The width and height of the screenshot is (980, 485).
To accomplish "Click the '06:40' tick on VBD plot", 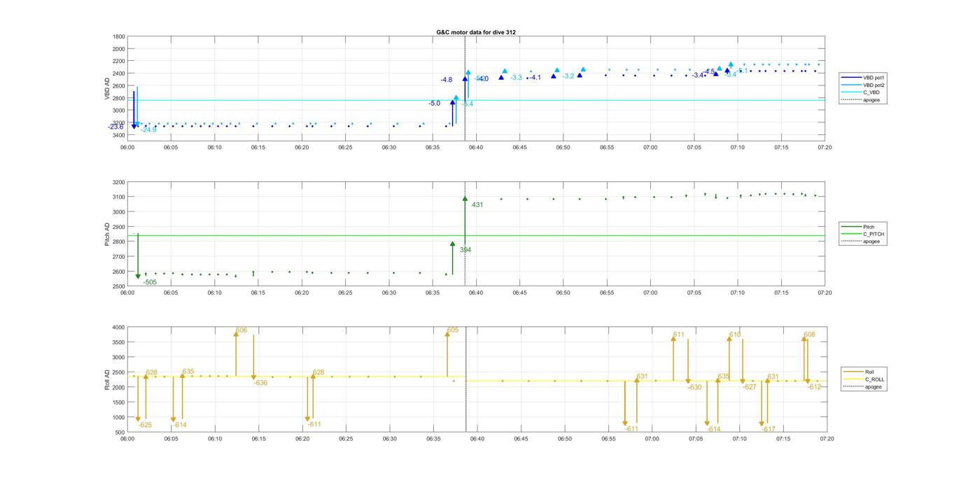I will tap(476, 147).
